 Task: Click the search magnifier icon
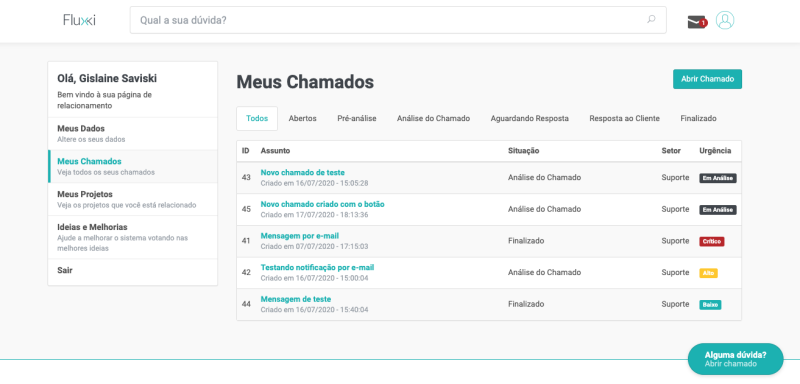click(651, 20)
